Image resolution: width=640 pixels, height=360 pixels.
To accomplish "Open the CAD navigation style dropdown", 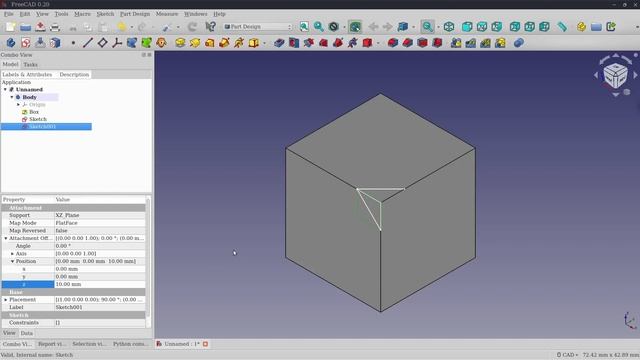I will coord(567,355).
